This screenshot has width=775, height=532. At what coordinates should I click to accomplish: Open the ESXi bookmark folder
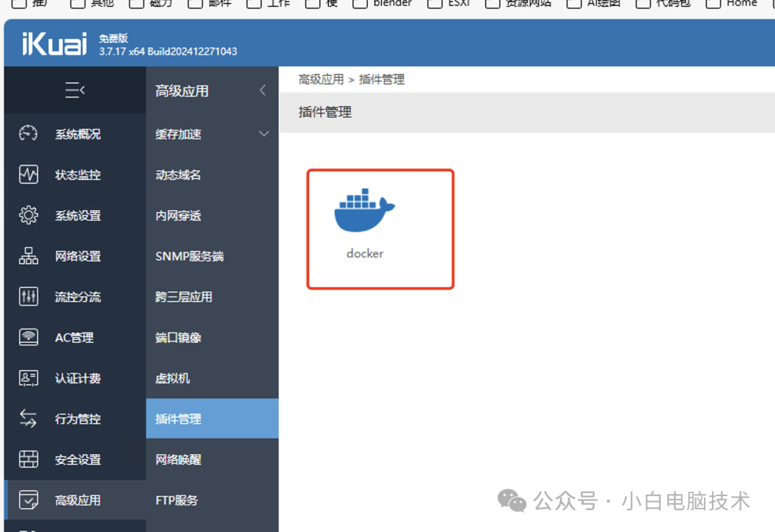click(x=448, y=4)
